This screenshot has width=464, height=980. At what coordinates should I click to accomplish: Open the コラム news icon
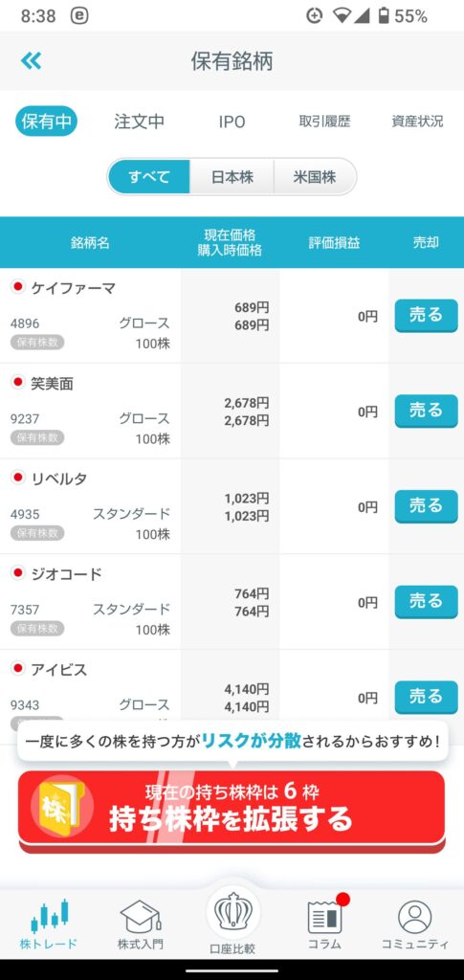click(x=324, y=916)
